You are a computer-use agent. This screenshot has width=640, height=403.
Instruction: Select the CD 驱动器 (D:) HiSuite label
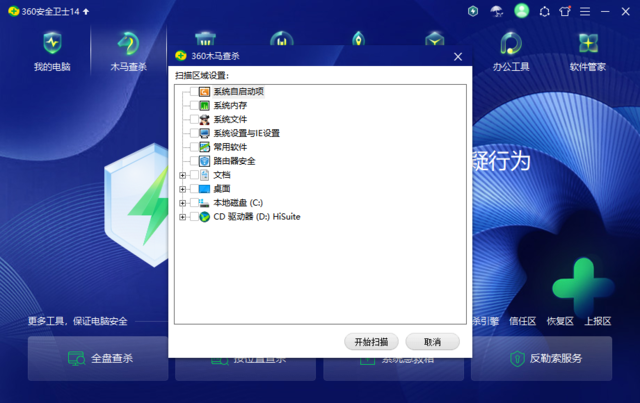(x=257, y=216)
